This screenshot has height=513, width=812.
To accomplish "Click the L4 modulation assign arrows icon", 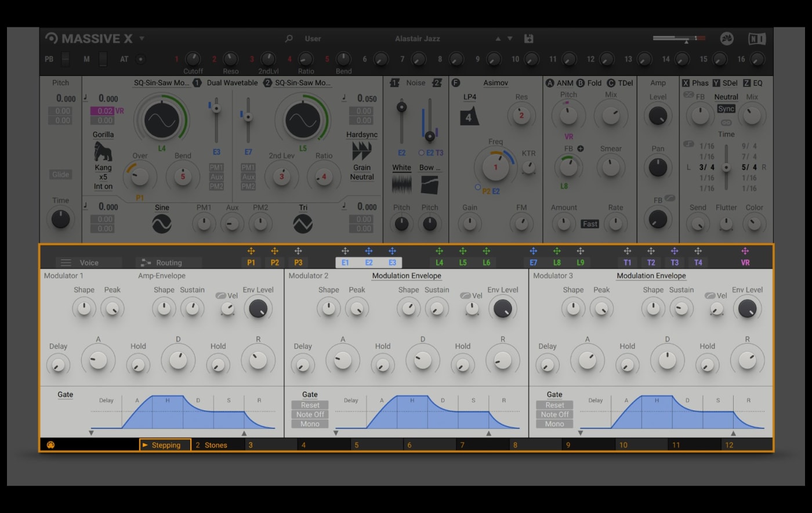I will (x=439, y=251).
